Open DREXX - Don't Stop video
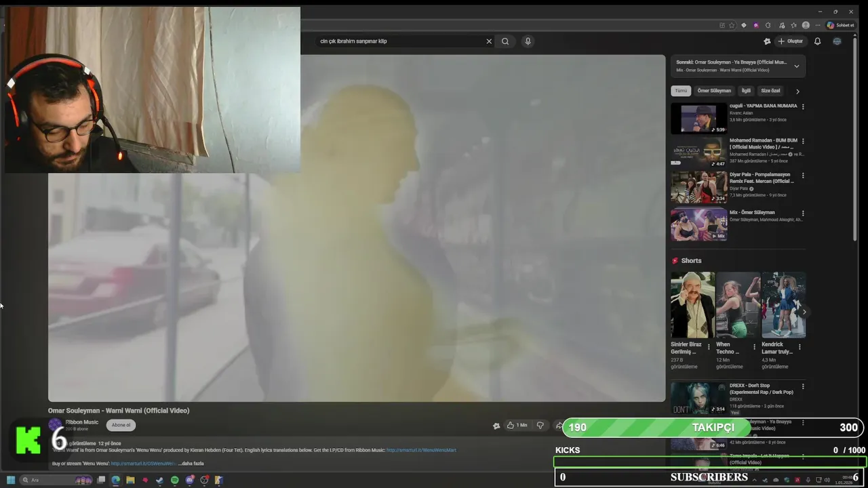 click(699, 398)
